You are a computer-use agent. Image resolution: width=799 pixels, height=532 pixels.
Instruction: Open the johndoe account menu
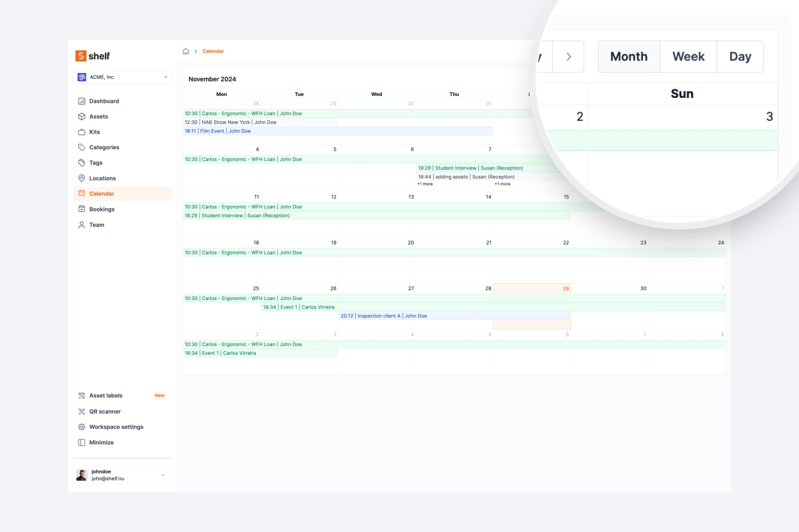122,475
